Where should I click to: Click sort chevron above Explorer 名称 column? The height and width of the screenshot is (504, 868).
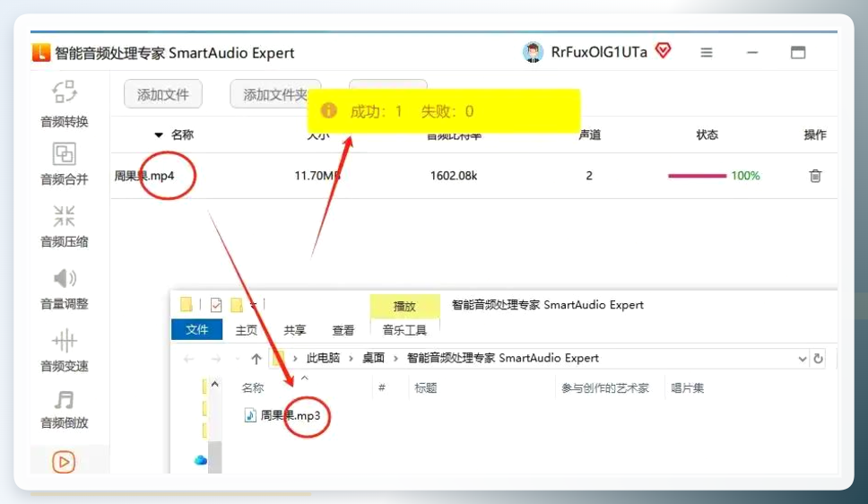[x=305, y=378]
